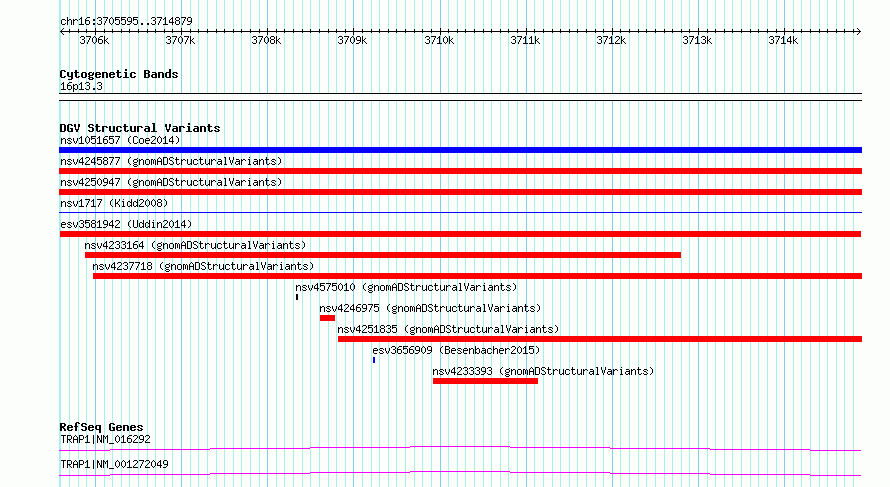Click the nsv1717 (Kidd2008) label
The image size is (890, 487).
coord(114,203)
